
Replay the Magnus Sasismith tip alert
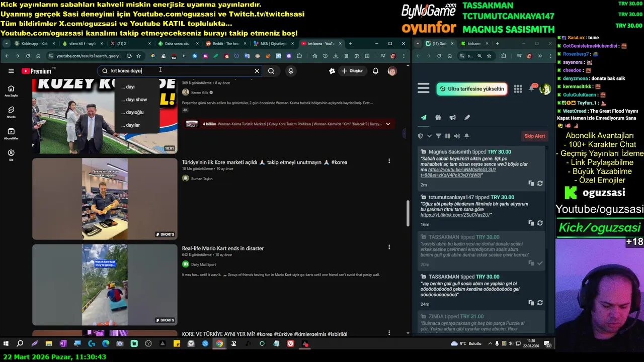(x=540, y=184)
